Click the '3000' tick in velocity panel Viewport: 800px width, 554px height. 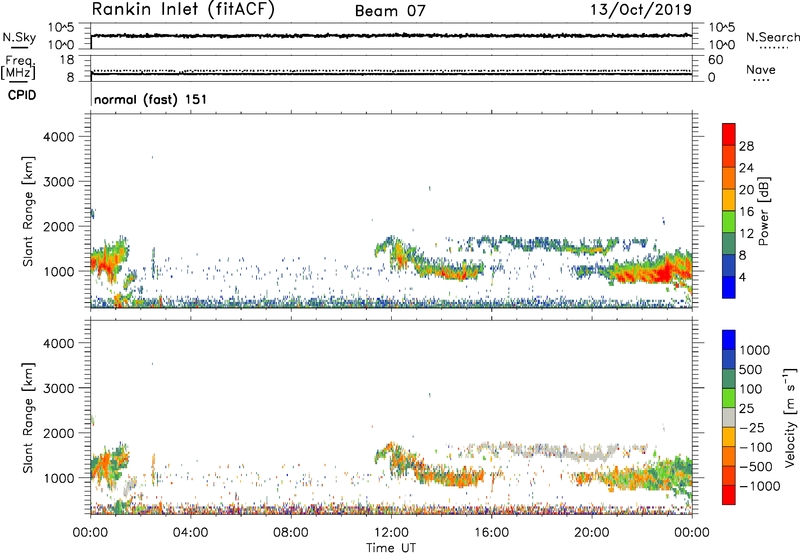pyautogui.click(x=59, y=388)
